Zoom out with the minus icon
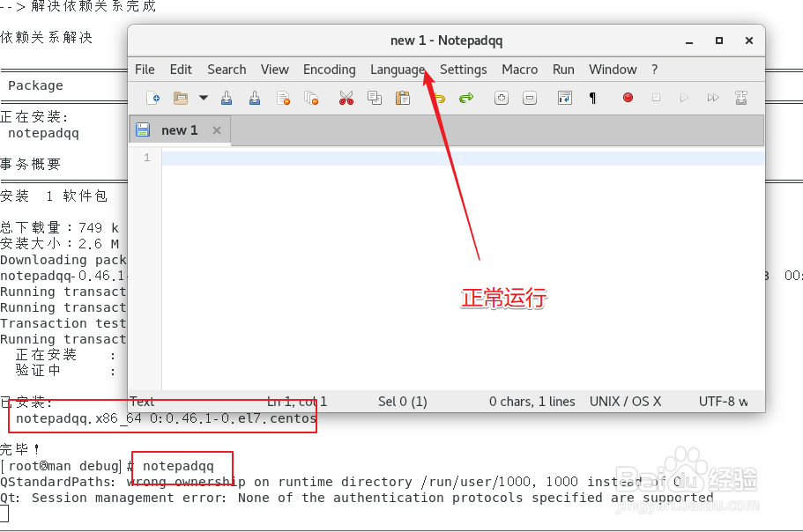Viewport: 803px width, 532px height. coord(530,98)
